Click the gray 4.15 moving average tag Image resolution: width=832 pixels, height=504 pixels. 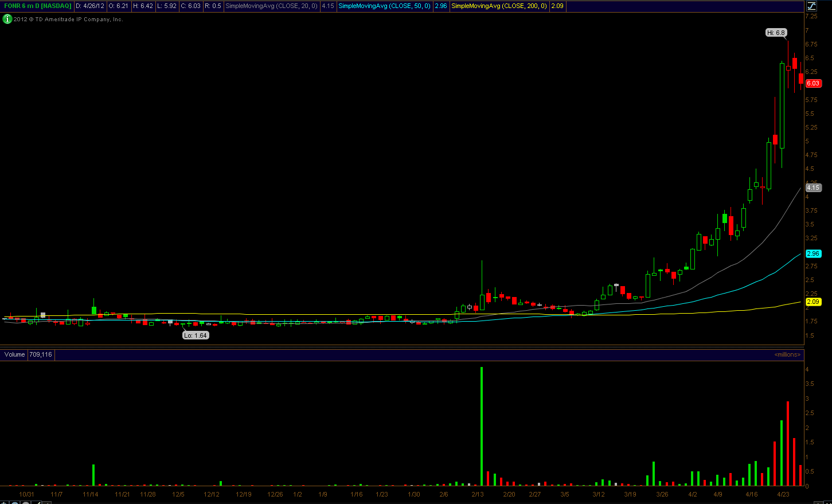(813, 187)
